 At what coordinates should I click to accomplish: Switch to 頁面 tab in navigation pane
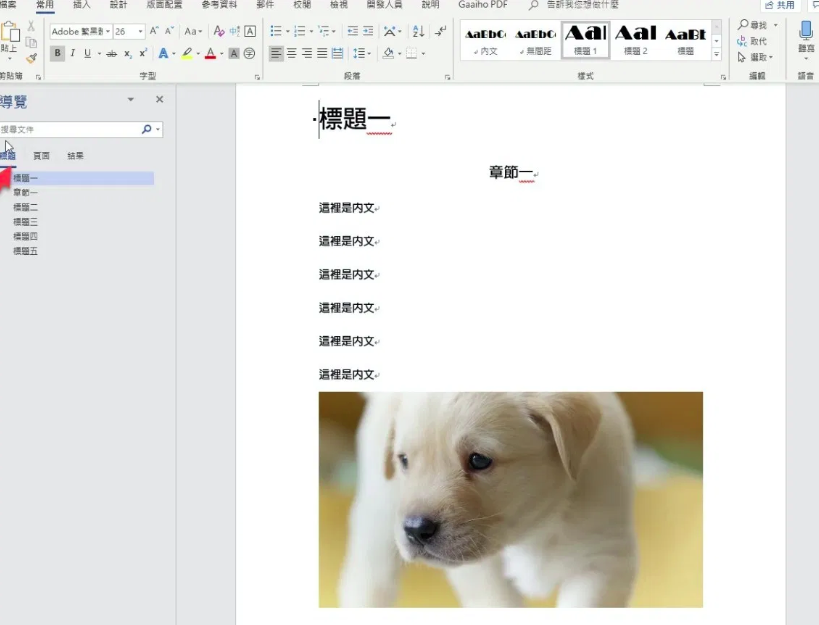[41, 156]
